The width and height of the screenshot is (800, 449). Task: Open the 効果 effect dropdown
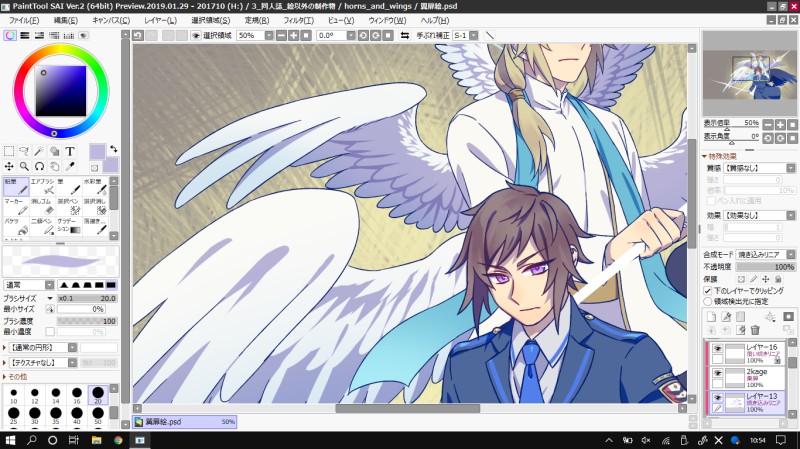pos(791,215)
